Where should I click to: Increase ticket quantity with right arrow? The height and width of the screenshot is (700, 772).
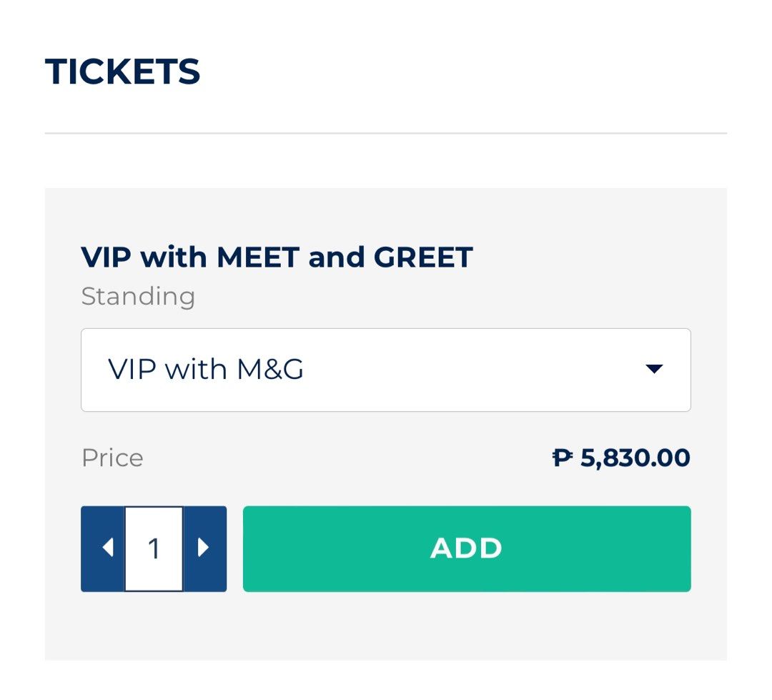(204, 549)
